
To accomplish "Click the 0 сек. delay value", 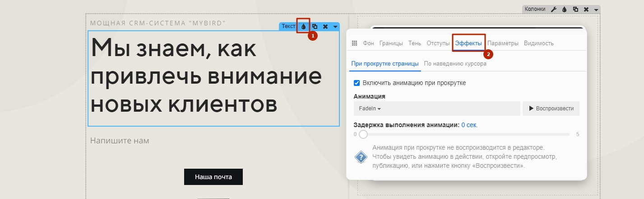I will click(x=469, y=125).
